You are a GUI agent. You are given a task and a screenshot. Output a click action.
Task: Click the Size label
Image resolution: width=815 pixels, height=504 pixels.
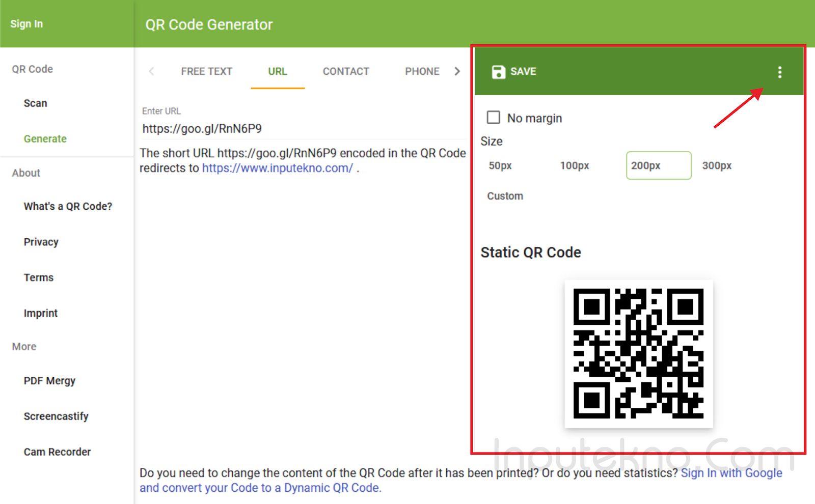(492, 142)
